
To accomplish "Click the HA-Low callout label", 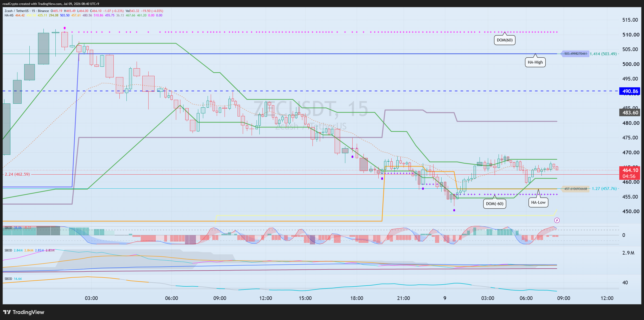I will click(538, 202).
